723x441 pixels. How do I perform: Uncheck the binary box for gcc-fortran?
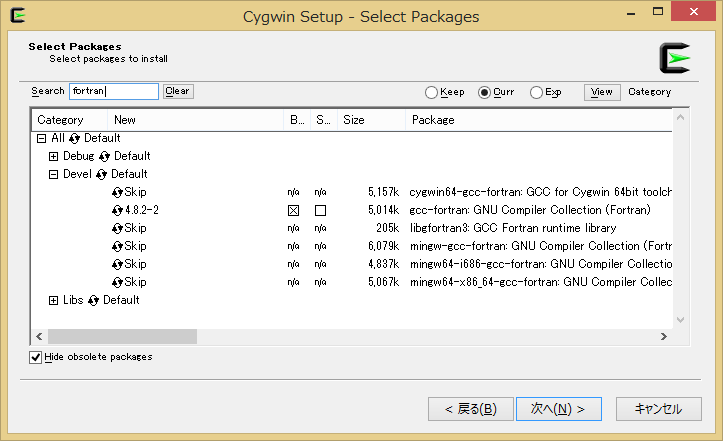tap(293, 211)
